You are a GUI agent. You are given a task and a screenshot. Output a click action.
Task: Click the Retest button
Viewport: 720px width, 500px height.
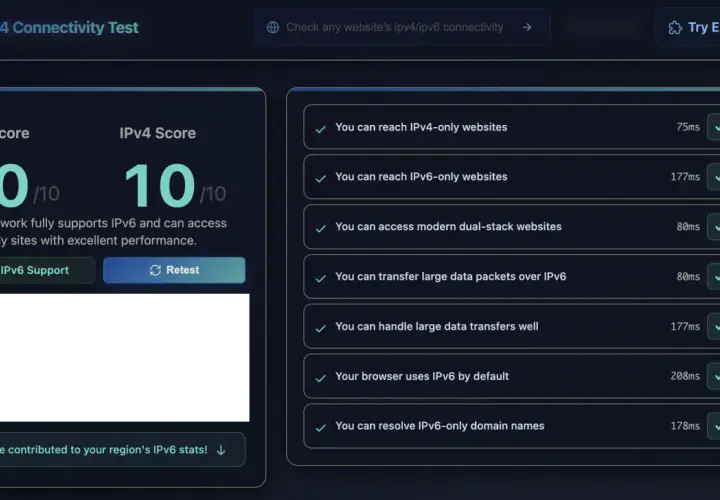point(174,270)
